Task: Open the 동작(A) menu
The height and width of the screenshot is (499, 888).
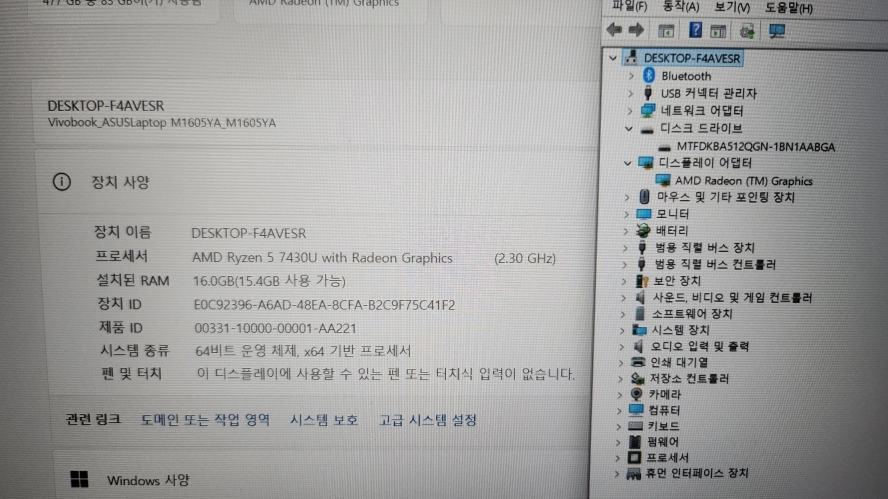Action: coord(681,7)
